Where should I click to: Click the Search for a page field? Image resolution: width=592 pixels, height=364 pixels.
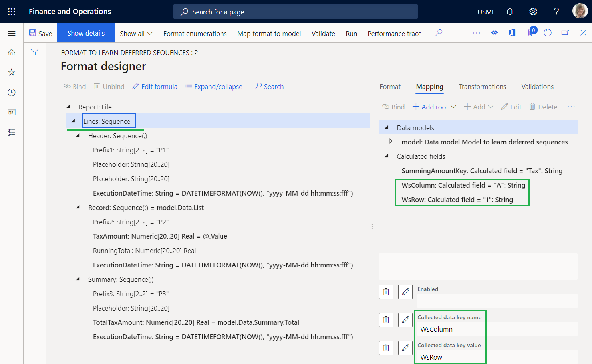[295, 12]
